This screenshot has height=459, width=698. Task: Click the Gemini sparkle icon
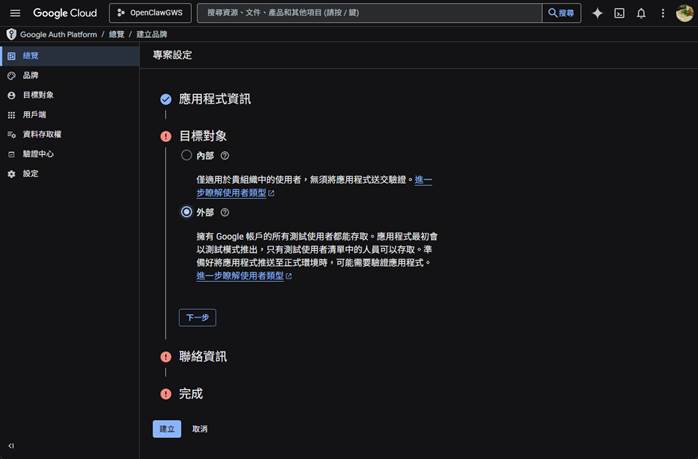(597, 13)
